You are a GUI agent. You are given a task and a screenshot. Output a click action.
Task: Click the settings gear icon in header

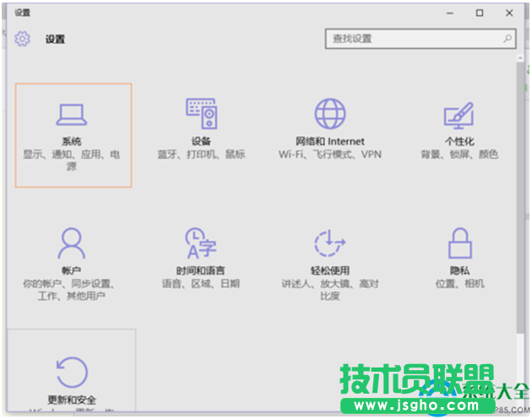coord(23,39)
